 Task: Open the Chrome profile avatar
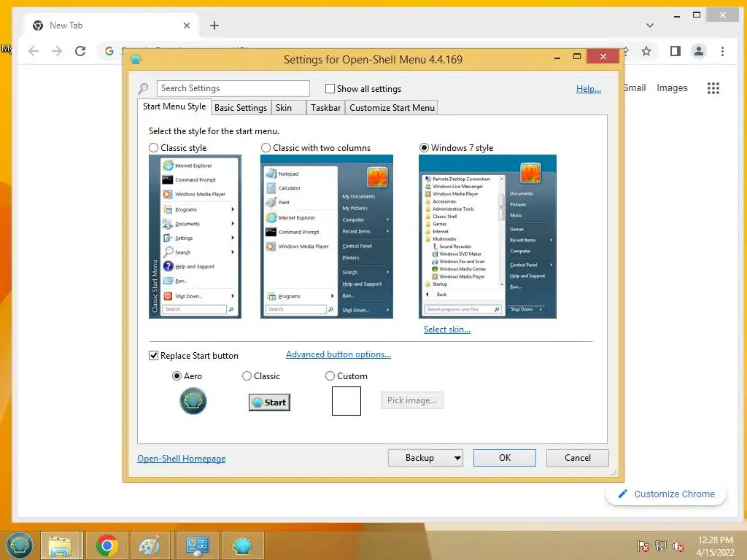[x=699, y=51]
